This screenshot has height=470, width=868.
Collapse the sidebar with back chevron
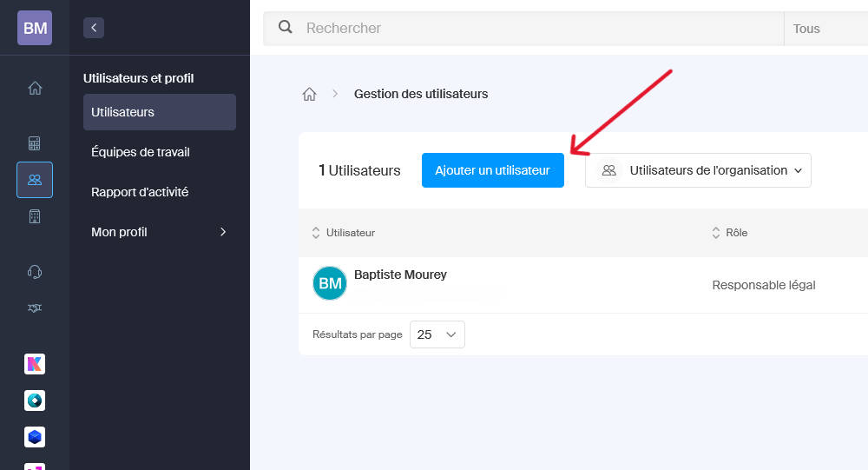[x=94, y=28]
